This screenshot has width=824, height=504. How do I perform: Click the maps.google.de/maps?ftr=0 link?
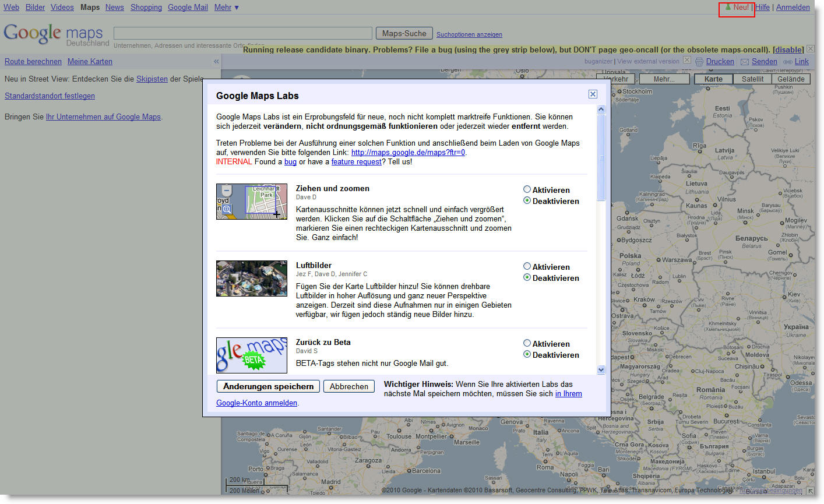click(408, 152)
